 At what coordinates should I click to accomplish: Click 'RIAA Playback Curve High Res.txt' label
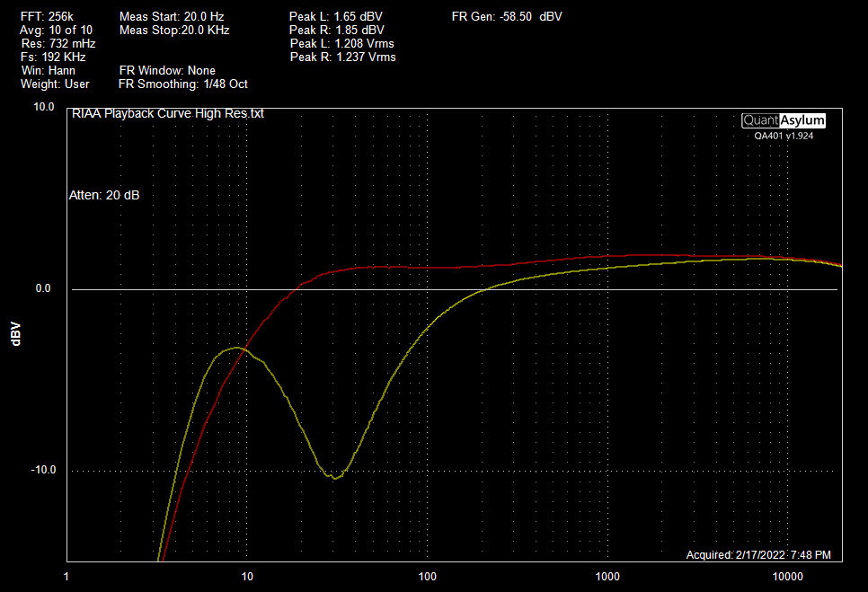tap(168, 113)
